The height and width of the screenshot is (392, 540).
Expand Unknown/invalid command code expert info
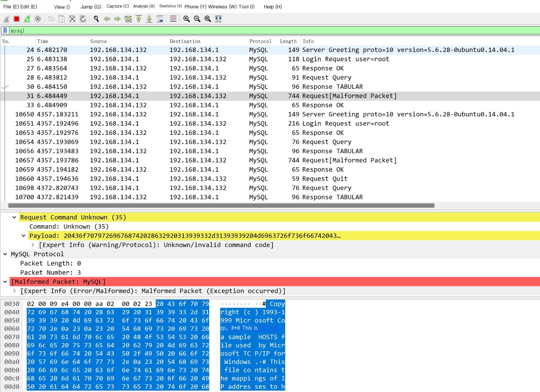pos(33,245)
